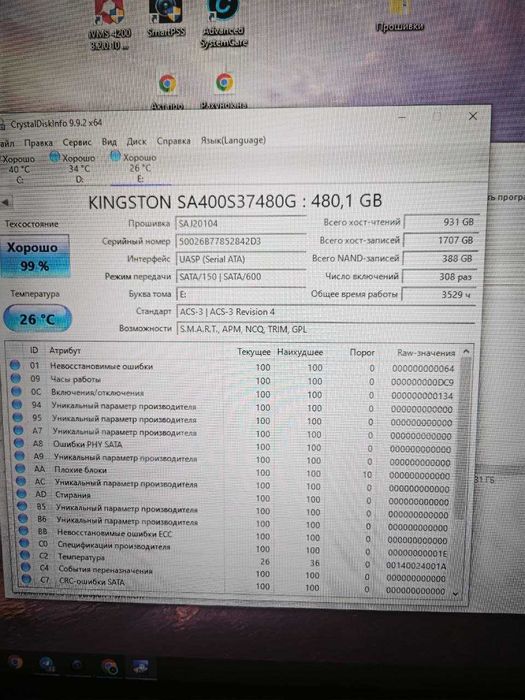Open the Диск menu
This screenshot has width=525, height=700.
[x=137, y=141]
